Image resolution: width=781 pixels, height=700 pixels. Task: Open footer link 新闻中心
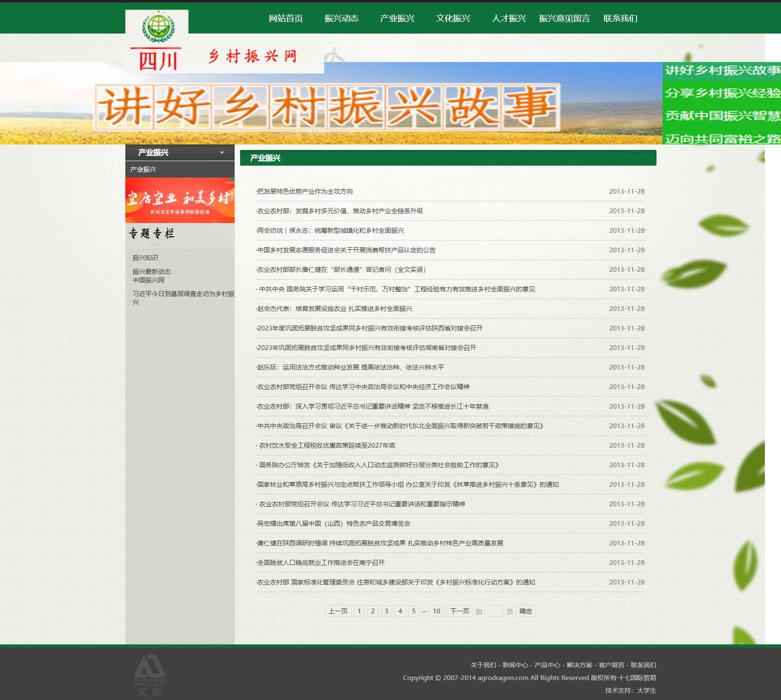coord(515,665)
